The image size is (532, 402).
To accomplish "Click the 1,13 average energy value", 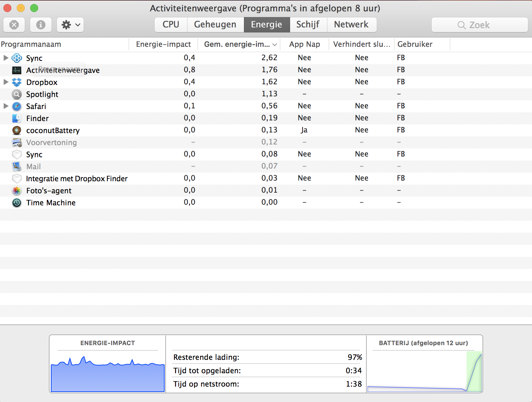I will 269,94.
